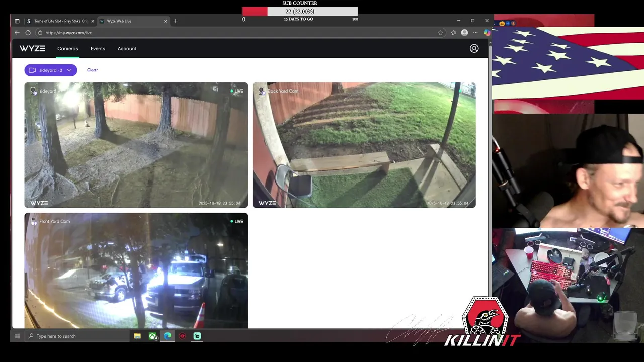Close the Wyze Web Live tab
Image resolution: width=644 pixels, height=362 pixels.
(x=165, y=21)
